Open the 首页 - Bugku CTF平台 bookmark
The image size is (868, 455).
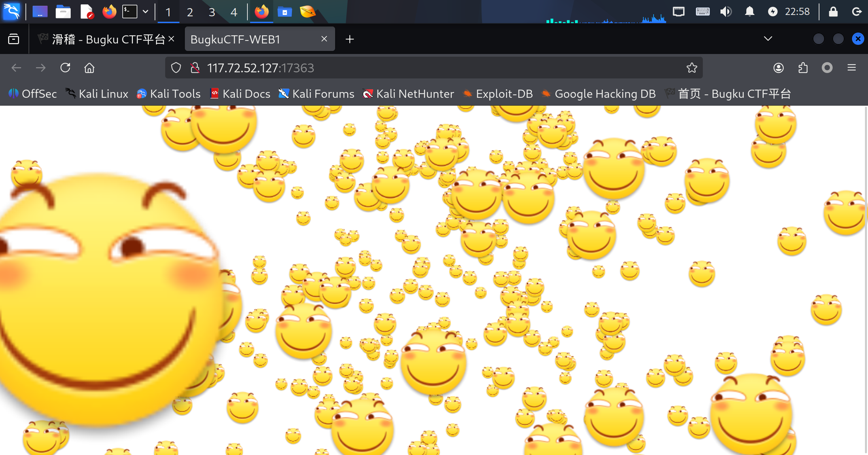[x=728, y=94]
